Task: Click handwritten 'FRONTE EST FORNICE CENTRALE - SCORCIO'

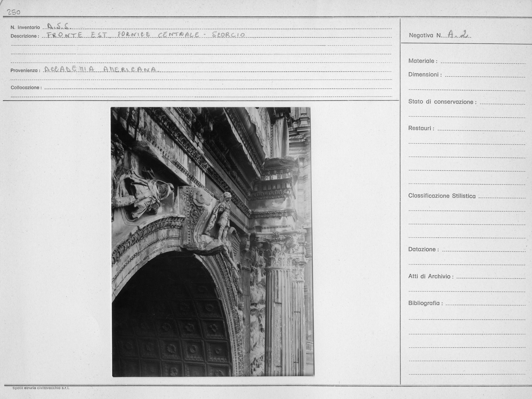Action: point(146,35)
